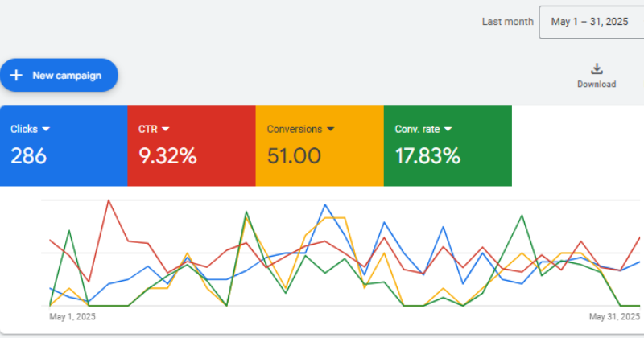Click the "May 1, 2025" axis label
644x338 pixels.
point(72,317)
